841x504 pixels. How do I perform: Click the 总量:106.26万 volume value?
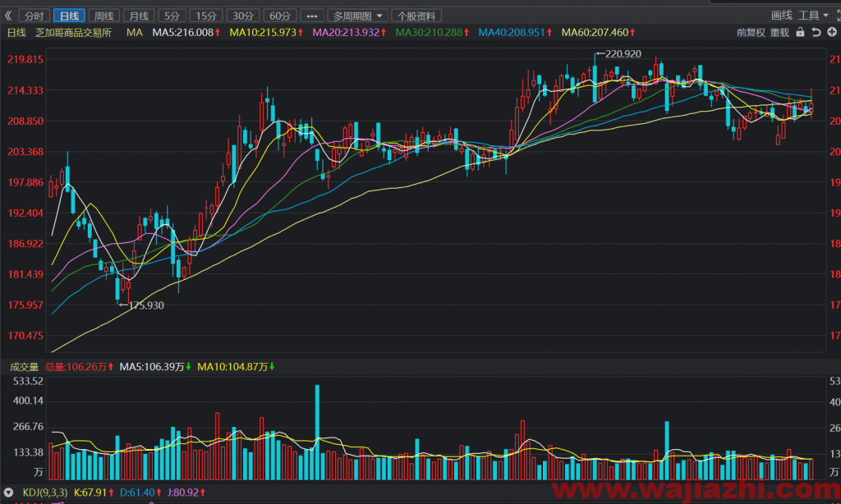pyautogui.click(x=79, y=367)
